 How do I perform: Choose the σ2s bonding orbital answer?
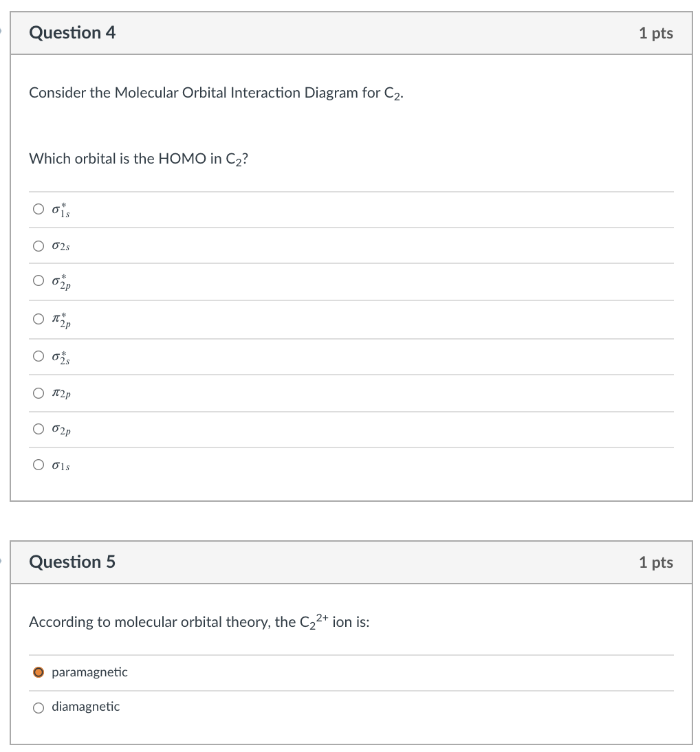click(x=39, y=246)
